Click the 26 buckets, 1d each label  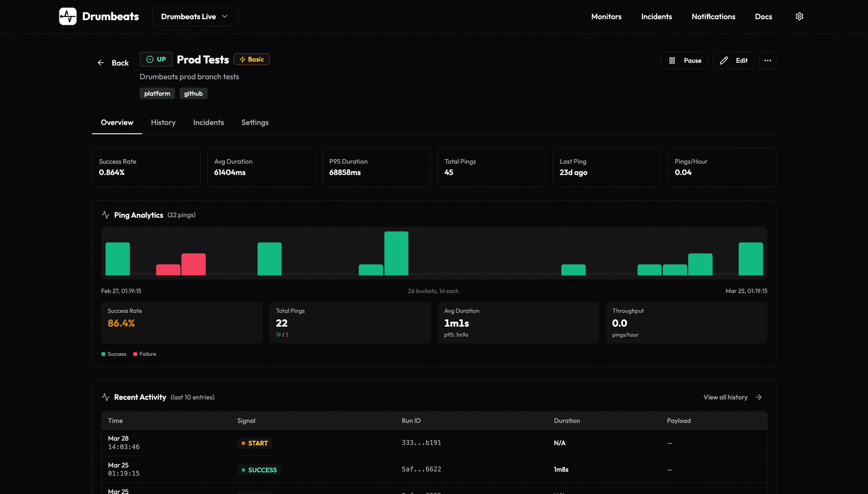click(x=433, y=291)
